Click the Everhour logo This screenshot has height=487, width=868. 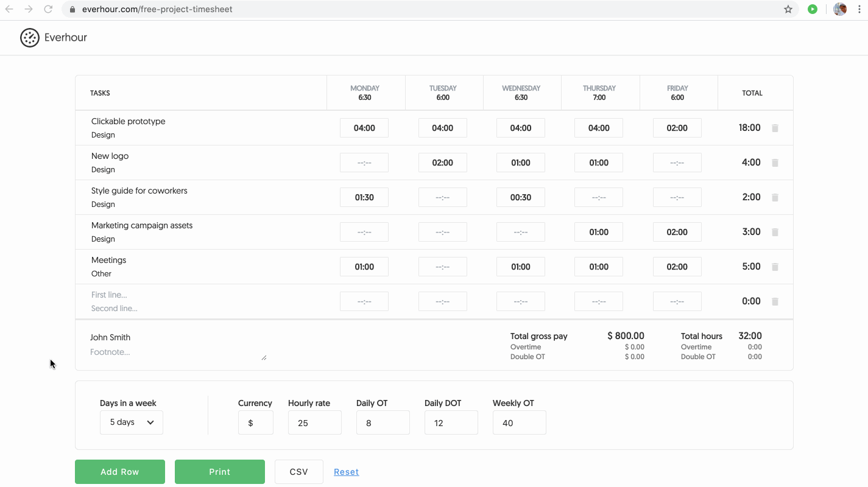53,37
